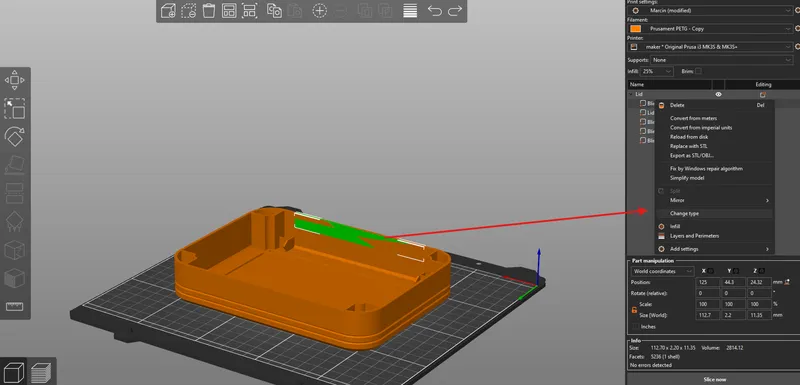
Task: Toggle the Inches checkbox
Action: pyautogui.click(x=635, y=327)
